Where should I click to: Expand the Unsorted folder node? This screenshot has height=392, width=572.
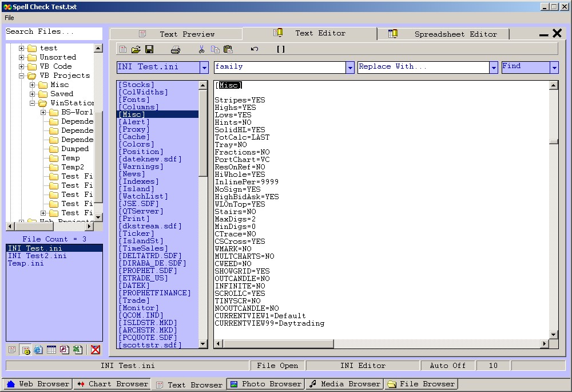pos(22,57)
